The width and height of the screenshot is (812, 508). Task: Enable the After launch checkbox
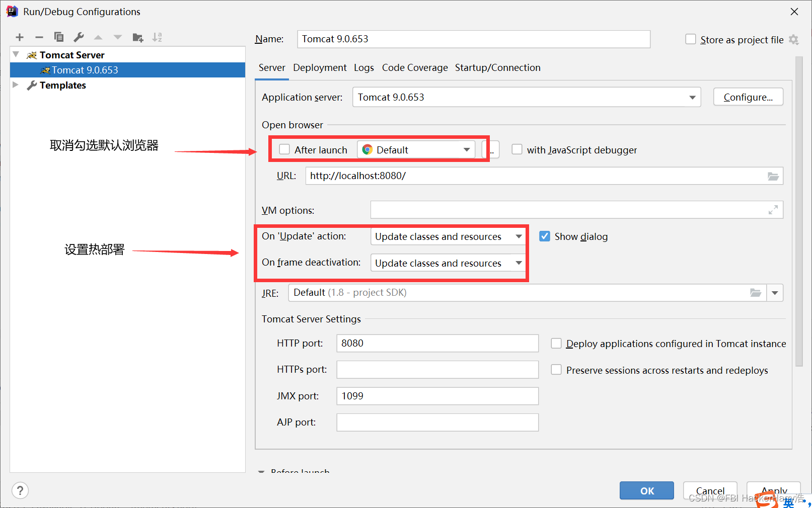coord(284,149)
